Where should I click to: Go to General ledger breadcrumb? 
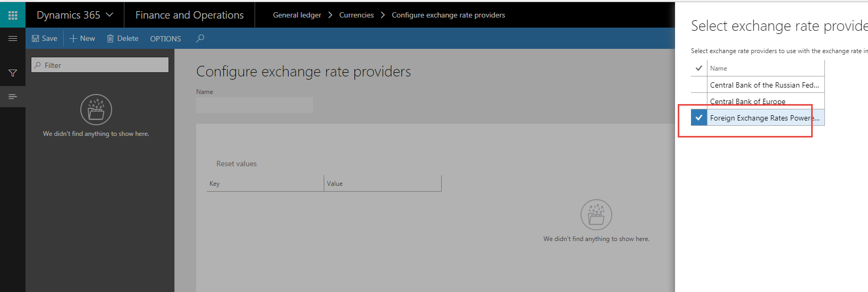pyautogui.click(x=297, y=15)
